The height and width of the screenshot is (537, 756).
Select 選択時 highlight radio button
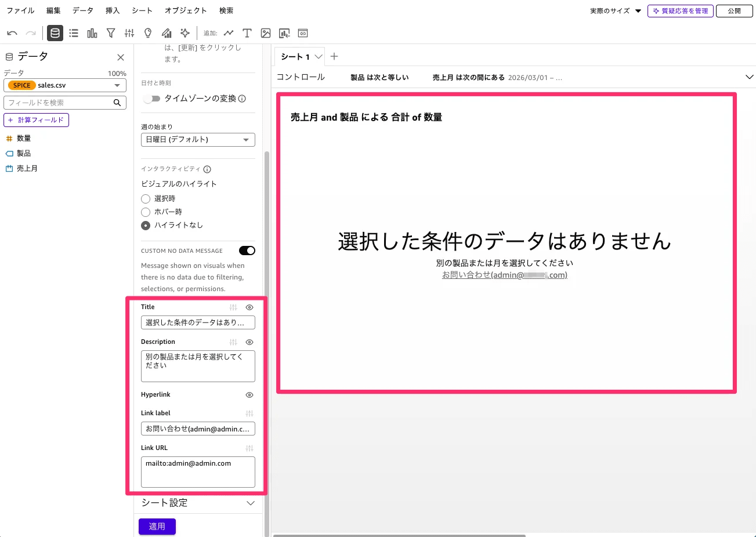(146, 199)
